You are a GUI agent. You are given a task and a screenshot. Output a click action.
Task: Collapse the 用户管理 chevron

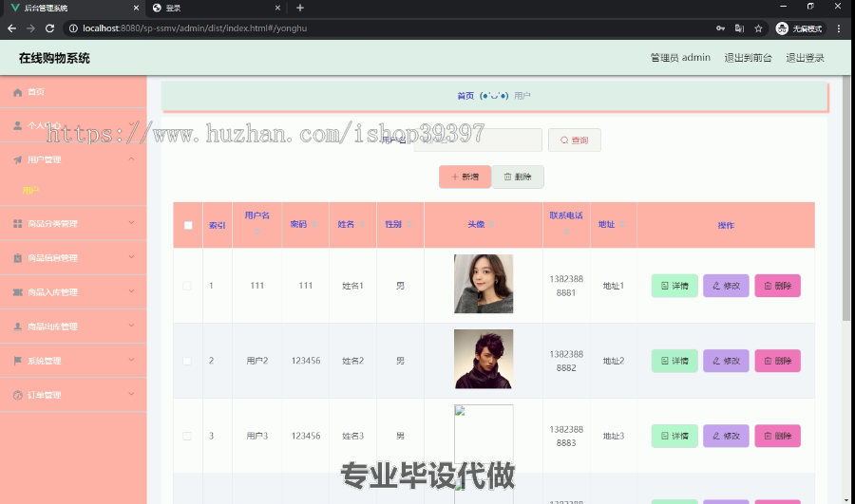(x=131, y=159)
